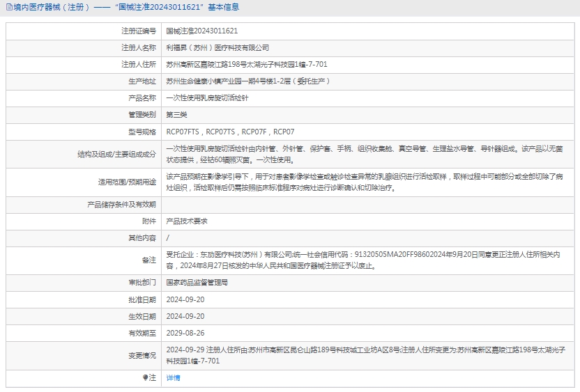Click the document icon before the page title

tap(9, 8)
